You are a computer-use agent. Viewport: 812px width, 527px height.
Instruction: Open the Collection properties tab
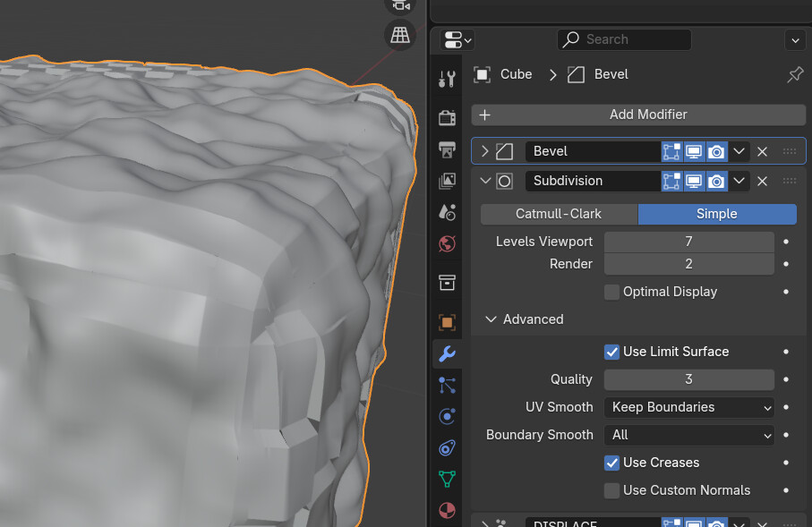(x=447, y=283)
